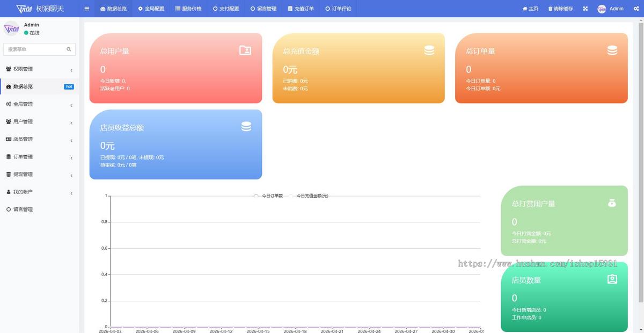Viewport: 644px width, 333px height.
Task: Click the 总用户量 card folder-user icon
Action: 245,50
